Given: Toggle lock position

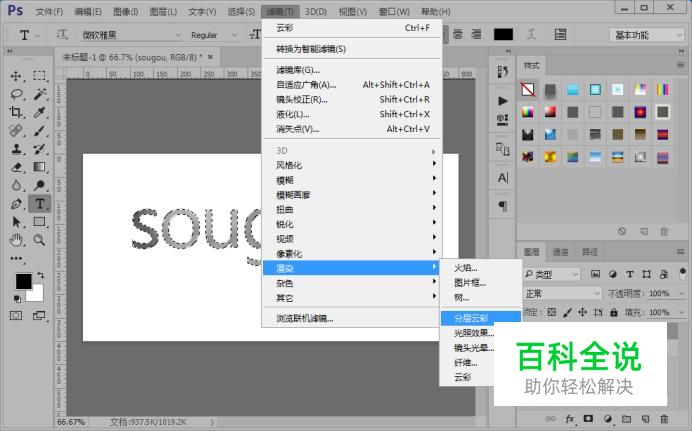Looking at the screenshot, I should (583, 312).
